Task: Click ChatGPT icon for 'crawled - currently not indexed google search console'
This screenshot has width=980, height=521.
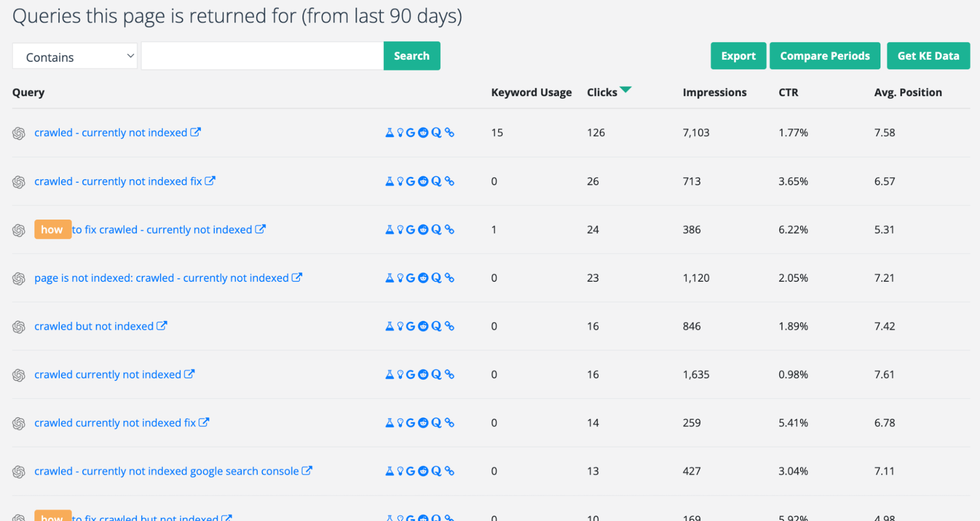Action: (19, 472)
